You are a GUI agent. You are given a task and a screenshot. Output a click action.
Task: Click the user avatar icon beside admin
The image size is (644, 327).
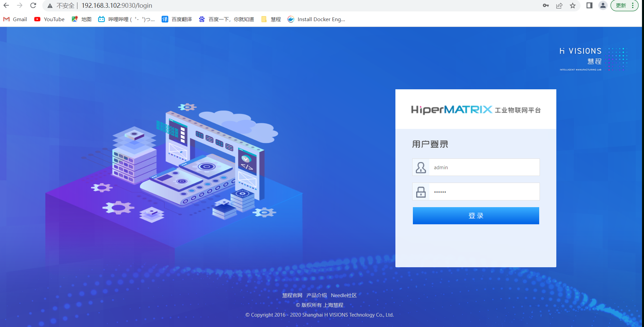click(421, 167)
